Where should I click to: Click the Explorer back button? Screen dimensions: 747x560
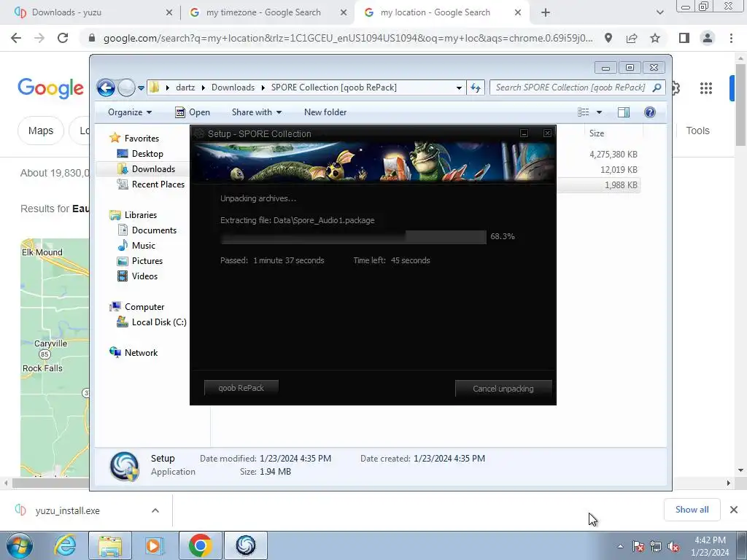(x=106, y=87)
